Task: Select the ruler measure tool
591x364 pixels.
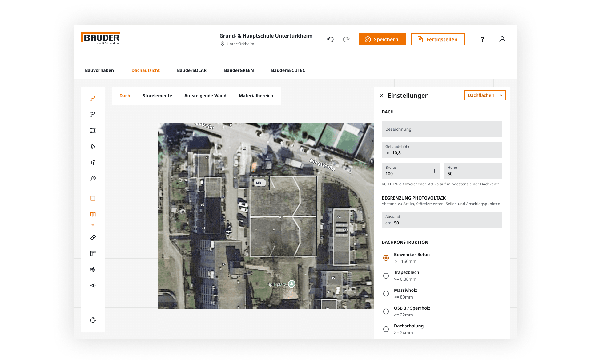Action: [x=93, y=238]
